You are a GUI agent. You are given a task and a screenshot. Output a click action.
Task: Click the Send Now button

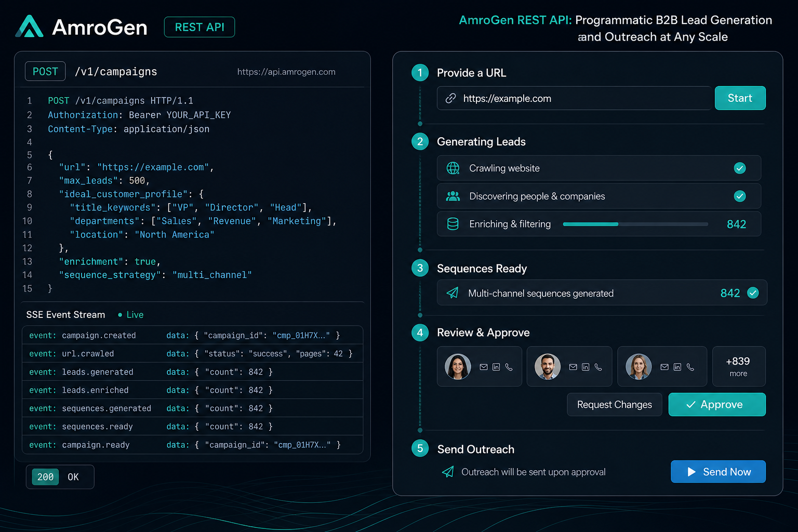[x=719, y=472]
